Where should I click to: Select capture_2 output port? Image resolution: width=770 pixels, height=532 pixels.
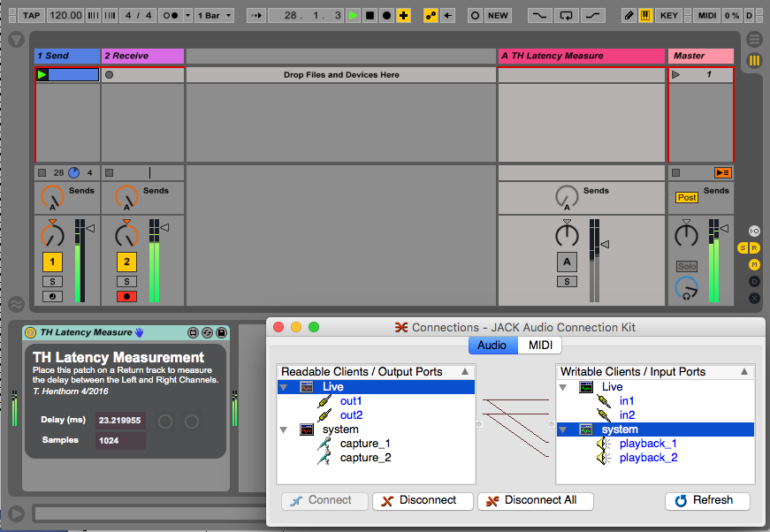(365, 458)
